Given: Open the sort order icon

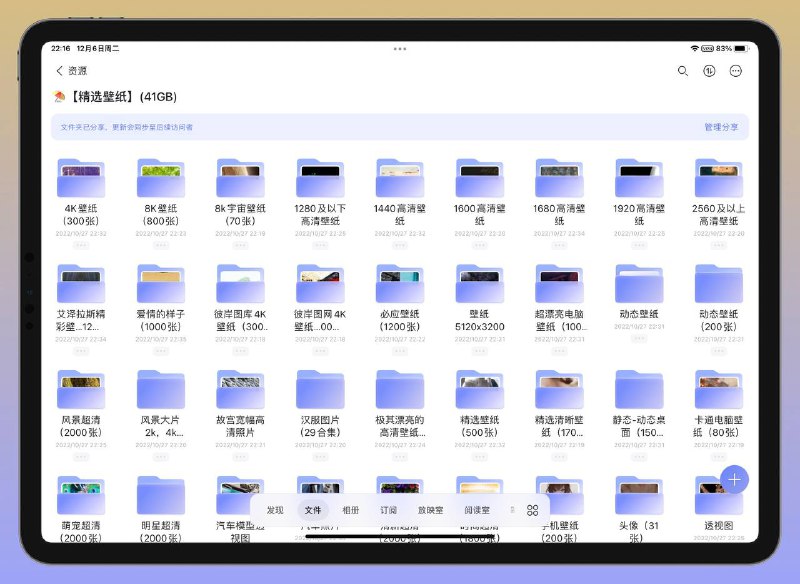Looking at the screenshot, I should point(710,71).
